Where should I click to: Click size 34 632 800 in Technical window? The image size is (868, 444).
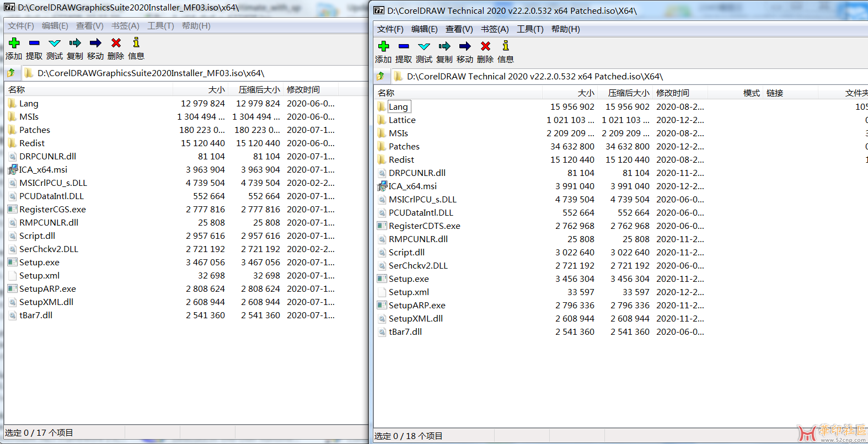coord(572,146)
